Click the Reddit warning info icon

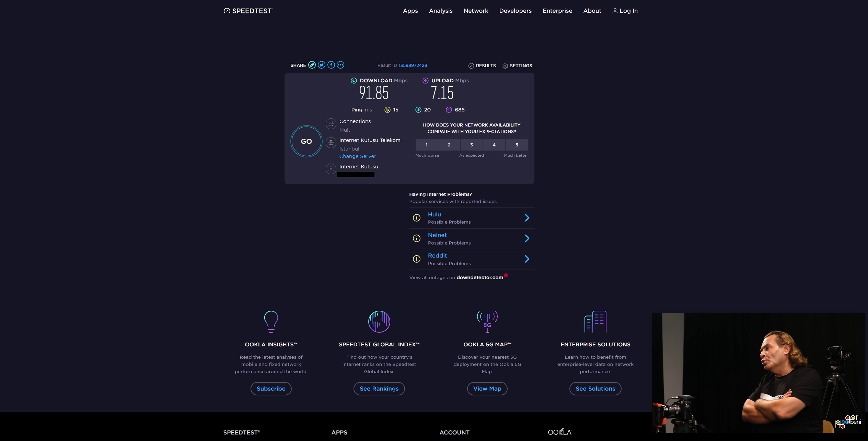pyautogui.click(x=416, y=259)
